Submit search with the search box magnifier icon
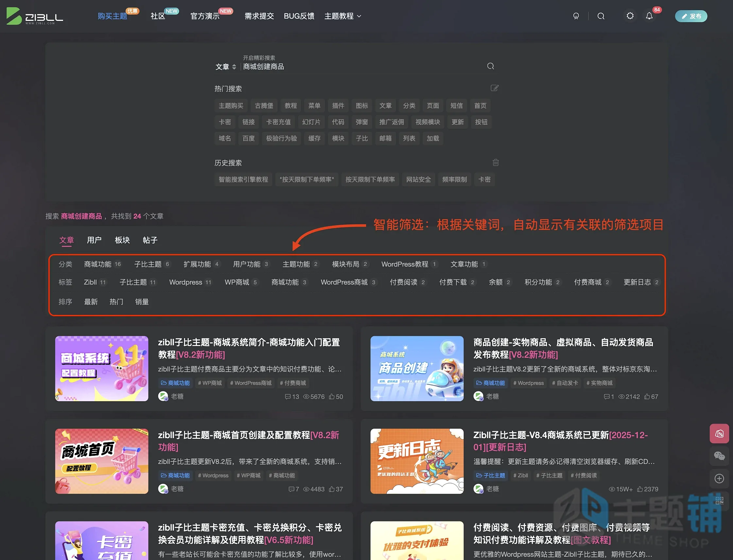Viewport: 733px width, 560px height. point(490,66)
